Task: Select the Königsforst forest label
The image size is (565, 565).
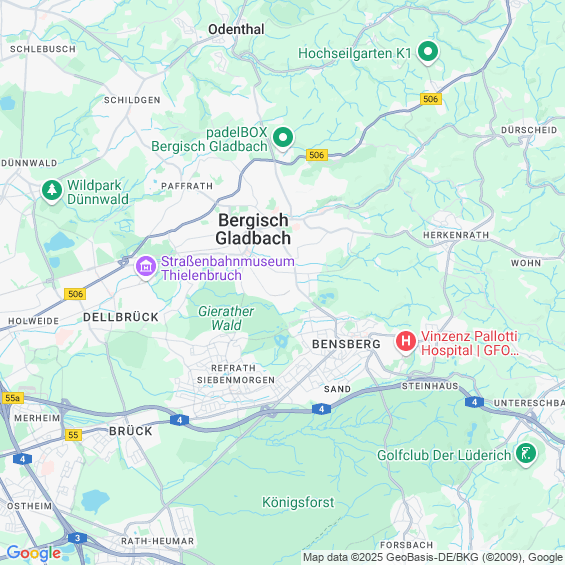Action: click(x=298, y=502)
